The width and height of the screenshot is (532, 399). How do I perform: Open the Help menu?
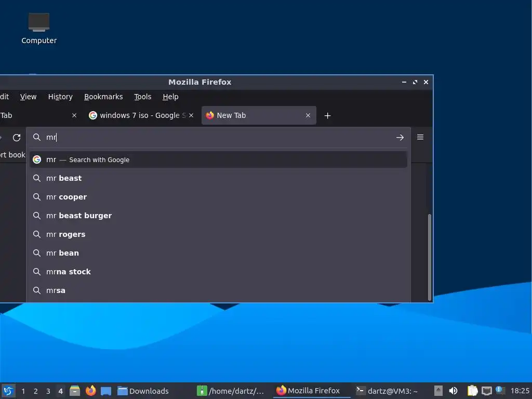pos(170,97)
